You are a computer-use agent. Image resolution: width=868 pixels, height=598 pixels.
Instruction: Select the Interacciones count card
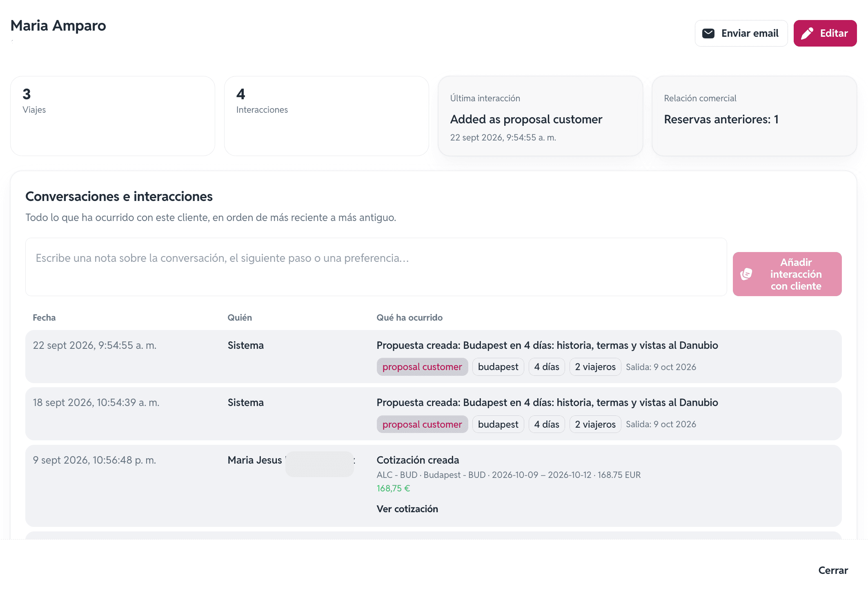pos(327,116)
